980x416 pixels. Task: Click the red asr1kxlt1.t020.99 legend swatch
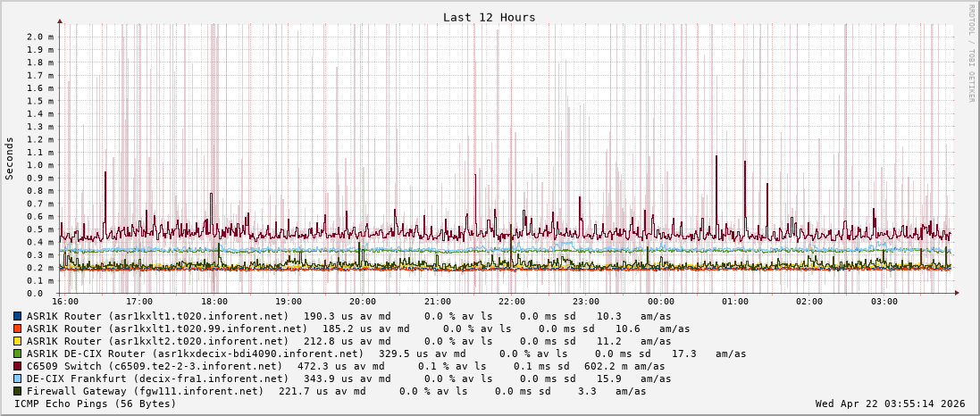coord(18,329)
